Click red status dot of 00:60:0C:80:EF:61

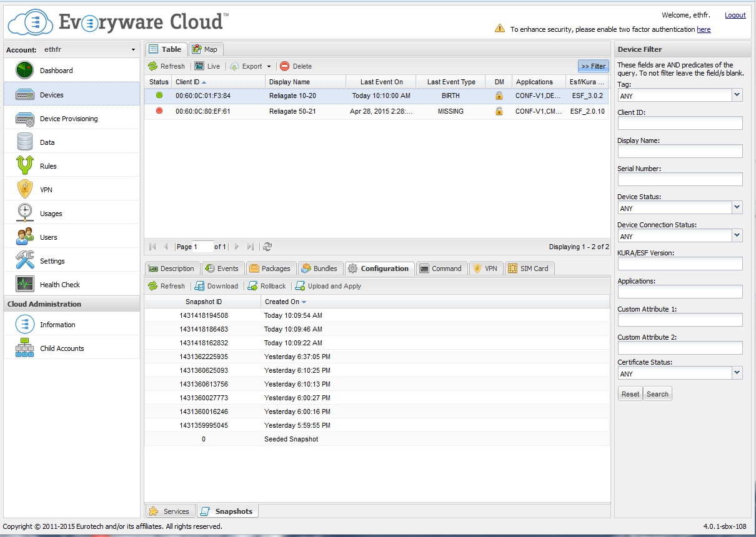tap(159, 111)
